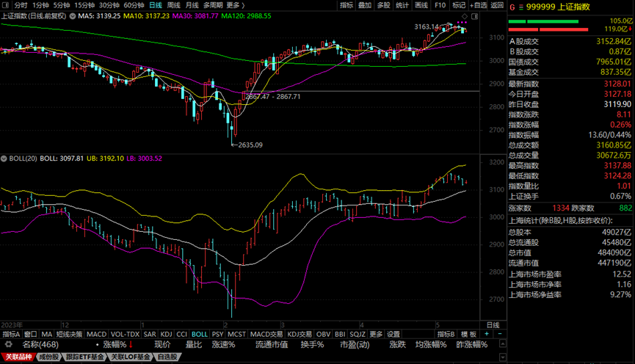The image size is (635, 364).
Task: Select the 1分钟 period
Action: coord(40,5)
